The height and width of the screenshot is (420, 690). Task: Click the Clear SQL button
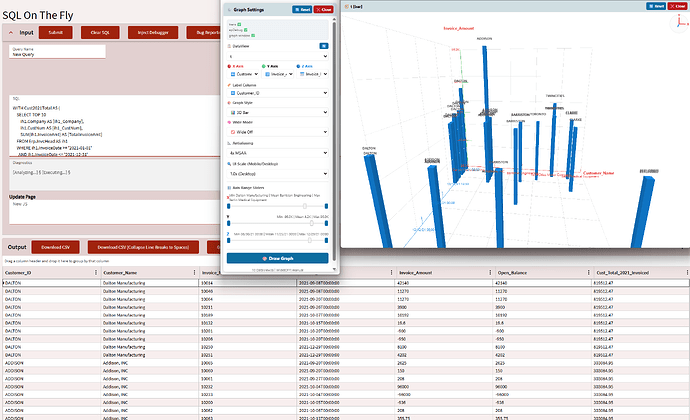pos(100,33)
